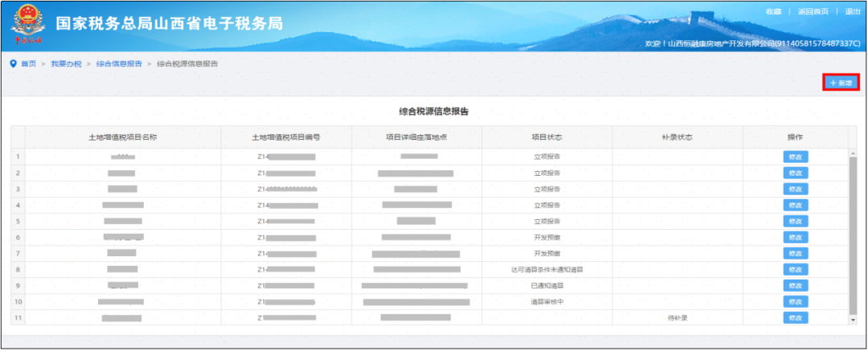Click the tax bureau emblem logo
This screenshot has height=351, width=868.
tap(27, 24)
